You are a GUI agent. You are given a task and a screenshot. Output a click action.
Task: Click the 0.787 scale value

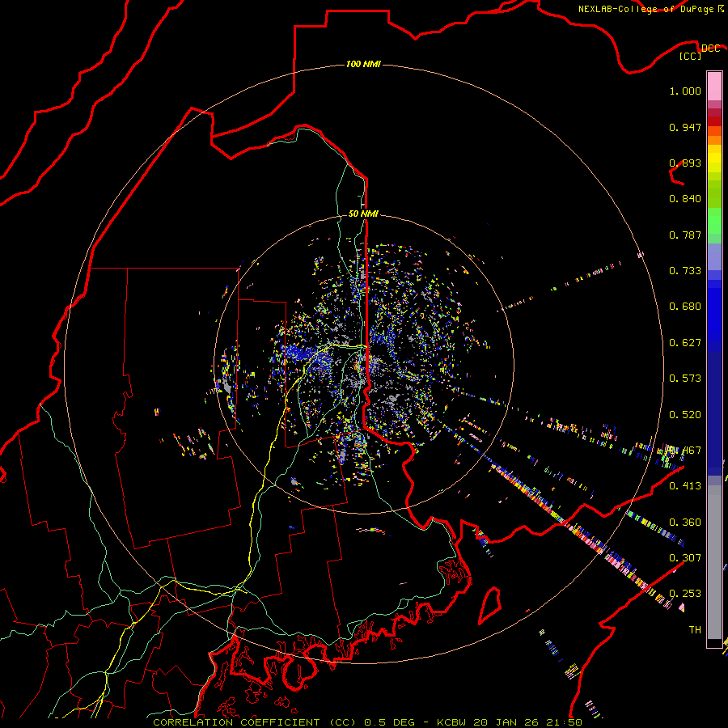click(x=685, y=235)
